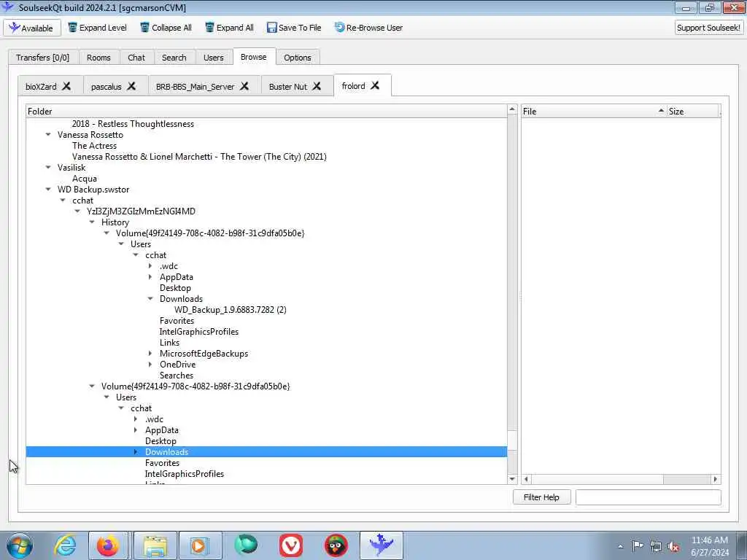Image resolution: width=747 pixels, height=560 pixels.
Task: Select the Acqua folder
Action: tap(85, 179)
